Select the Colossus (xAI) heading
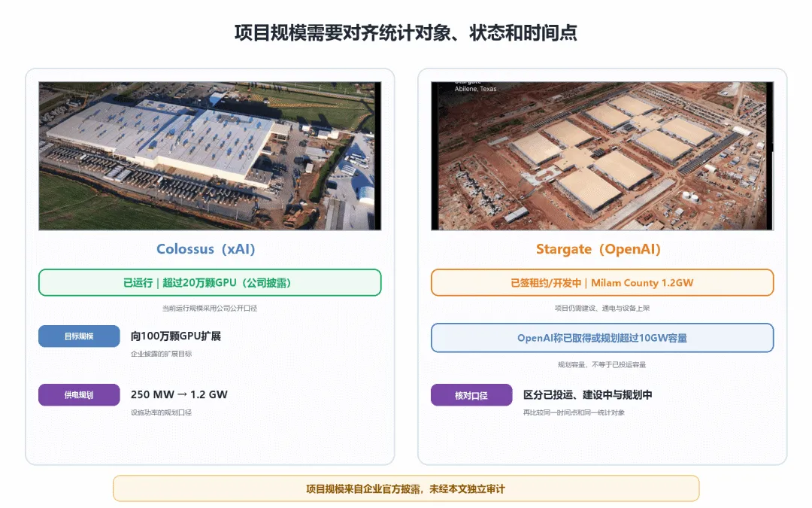The image size is (812, 508). coord(206,249)
